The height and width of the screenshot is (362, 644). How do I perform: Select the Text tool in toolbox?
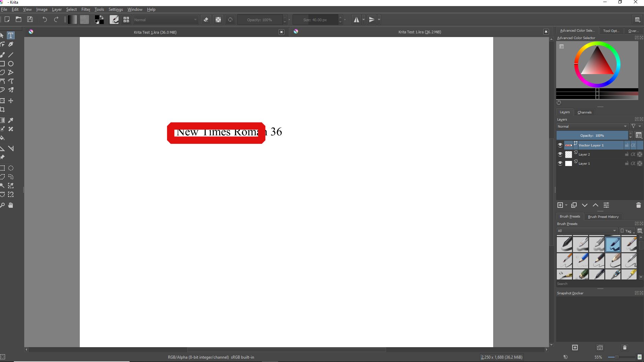pos(11,35)
